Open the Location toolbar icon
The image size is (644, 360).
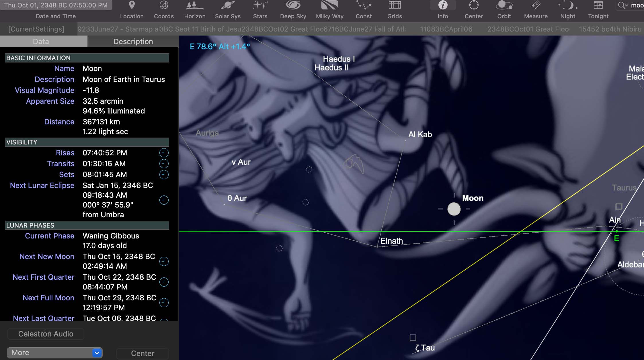(132, 5)
